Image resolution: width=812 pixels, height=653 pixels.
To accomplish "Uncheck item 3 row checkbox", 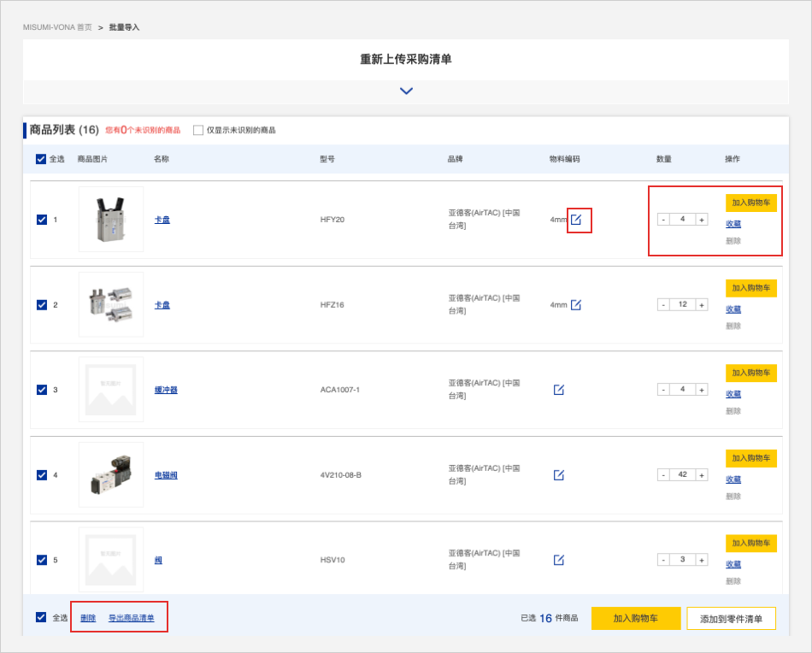I will tap(42, 390).
